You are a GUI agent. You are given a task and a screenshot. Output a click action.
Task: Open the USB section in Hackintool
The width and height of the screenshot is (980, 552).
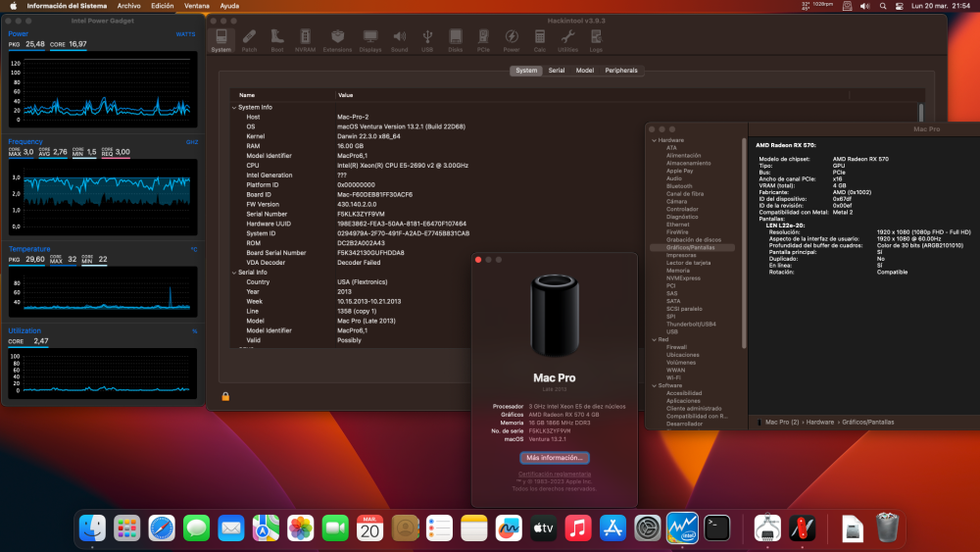(427, 40)
